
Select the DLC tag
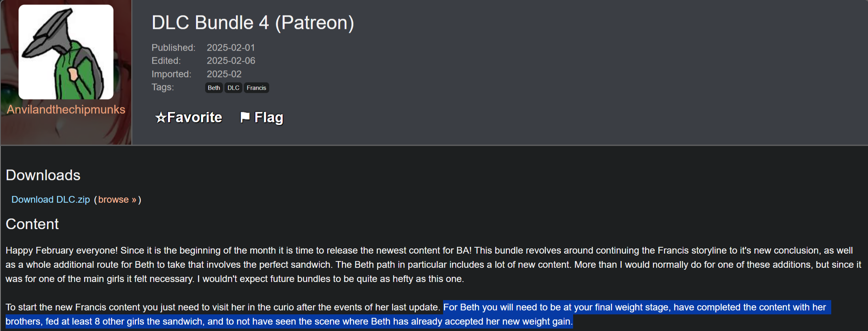click(233, 88)
